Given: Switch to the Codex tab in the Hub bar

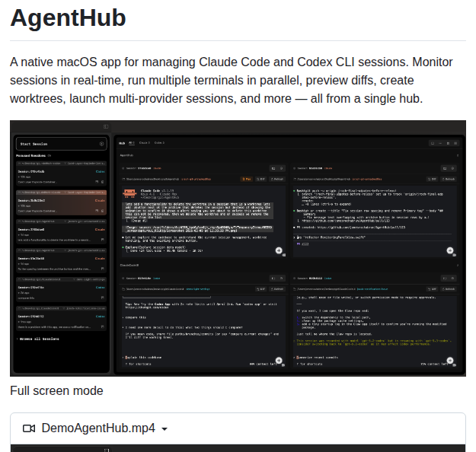Looking at the screenshot, I should pyautogui.click(x=159, y=142).
